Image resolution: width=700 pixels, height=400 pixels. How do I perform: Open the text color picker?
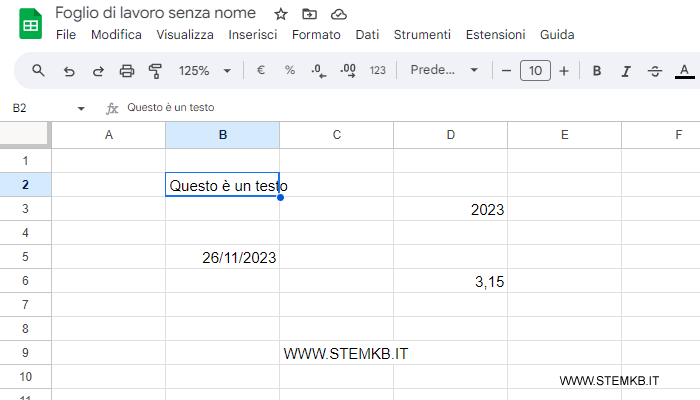684,71
